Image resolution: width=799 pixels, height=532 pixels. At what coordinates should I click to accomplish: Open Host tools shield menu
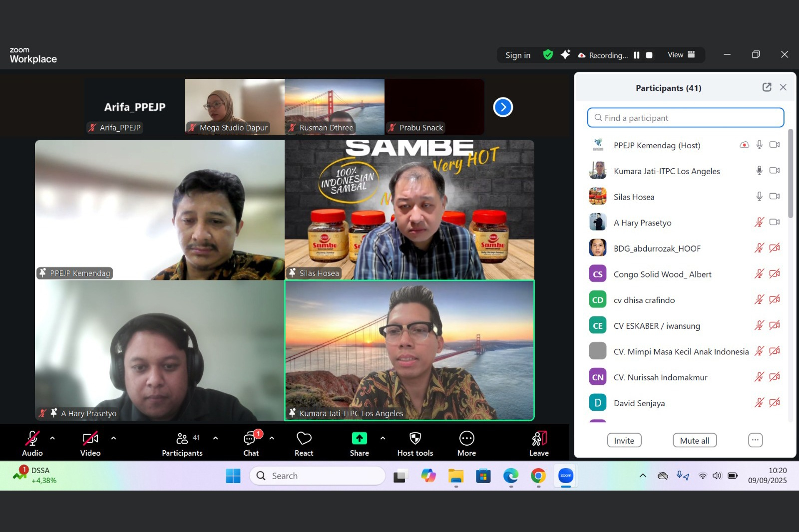point(415,443)
